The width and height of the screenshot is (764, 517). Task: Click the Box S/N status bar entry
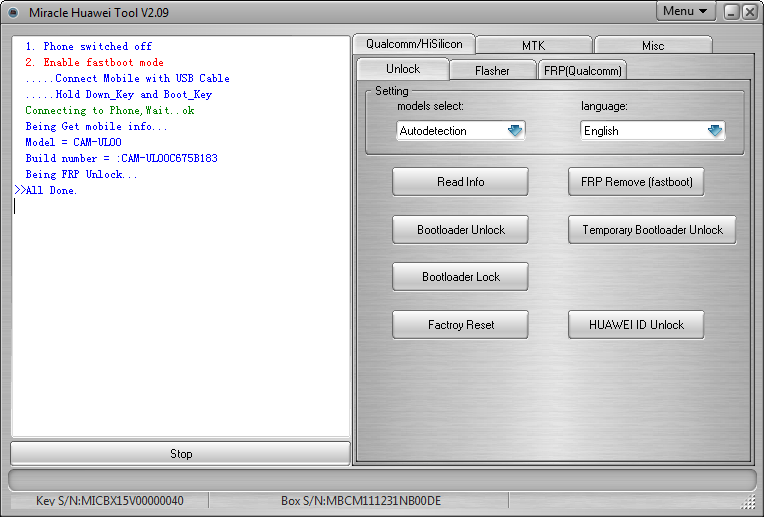point(361,500)
